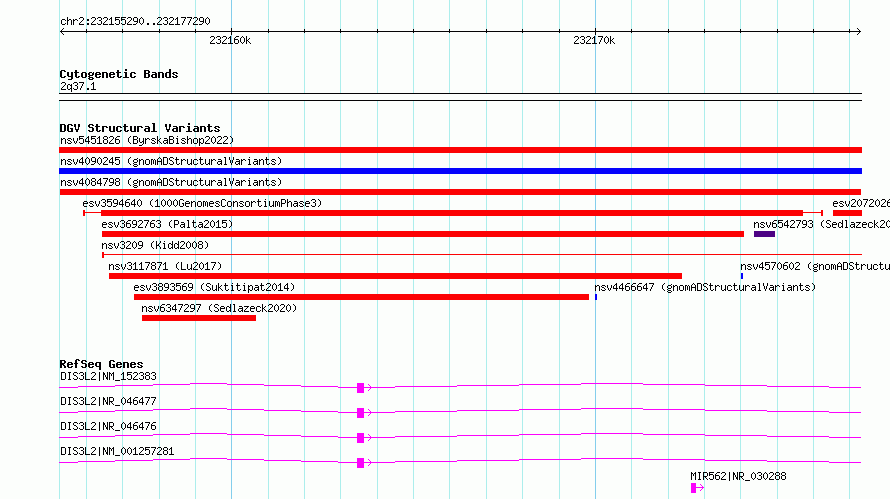This screenshot has width=890, height=499.
Task: Open the esv3594640 1000Genomes variant bar
Action: tap(453, 213)
